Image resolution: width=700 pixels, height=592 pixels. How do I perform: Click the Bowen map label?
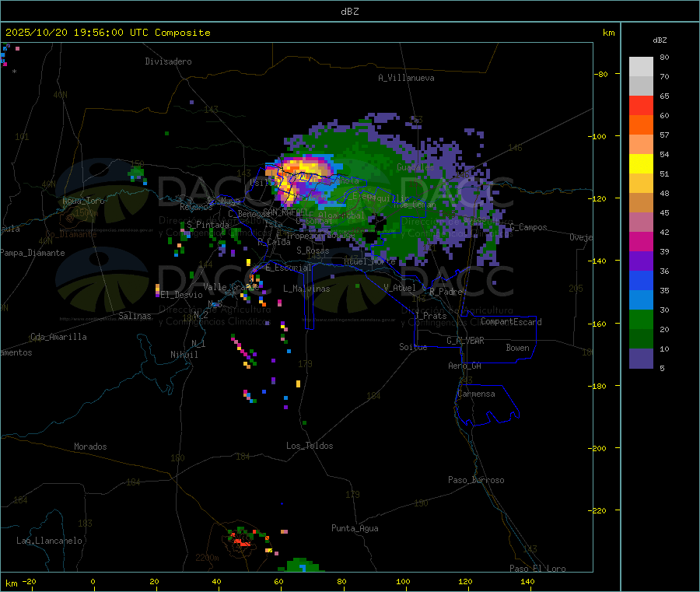[x=518, y=347]
